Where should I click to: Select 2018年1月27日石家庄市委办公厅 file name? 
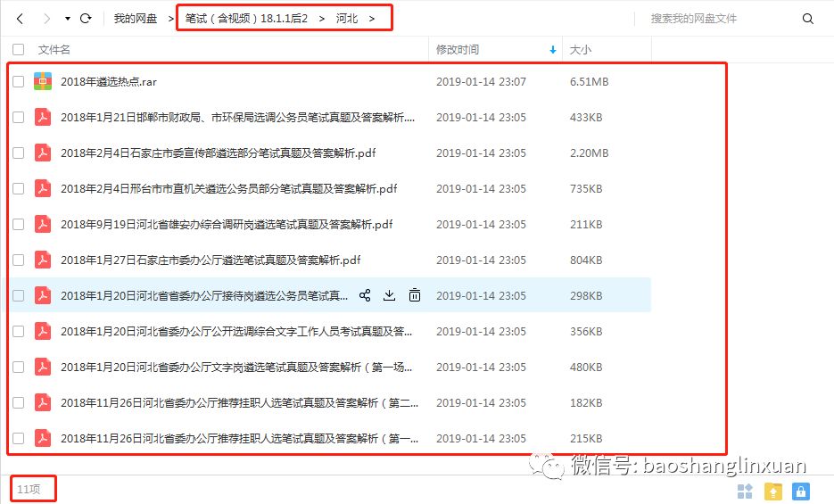pos(211,260)
